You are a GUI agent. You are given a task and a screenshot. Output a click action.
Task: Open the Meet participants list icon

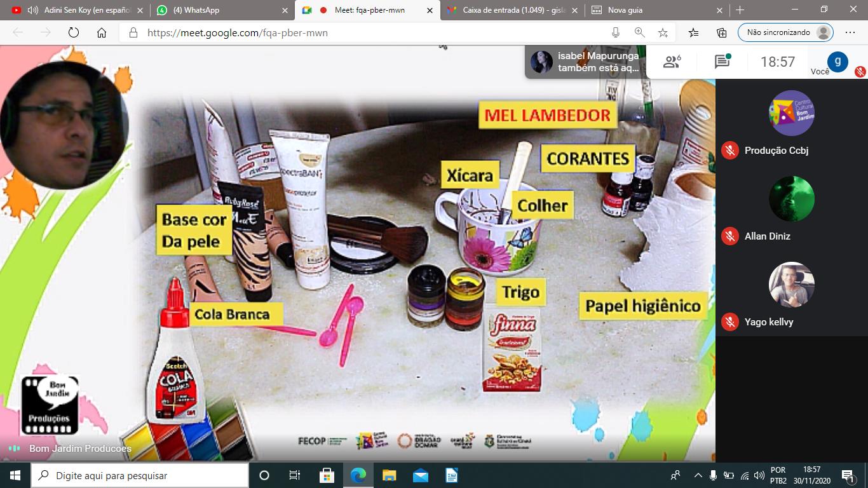[x=672, y=62]
